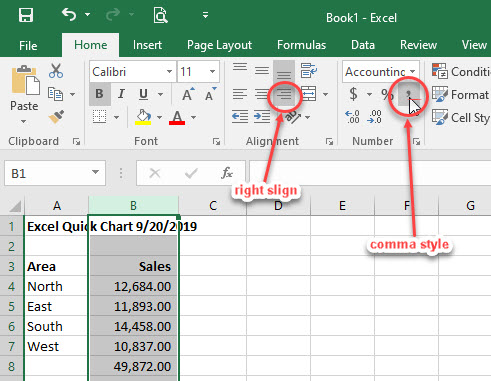Toggle Italic formatting
Image resolution: width=491 pixels, height=381 pixels.
[121, 94]
